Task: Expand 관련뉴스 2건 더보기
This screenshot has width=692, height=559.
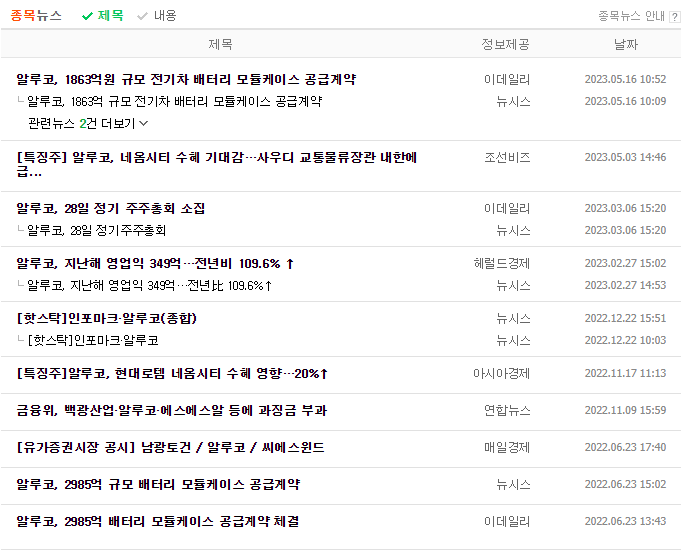Action: coord(88,124)
